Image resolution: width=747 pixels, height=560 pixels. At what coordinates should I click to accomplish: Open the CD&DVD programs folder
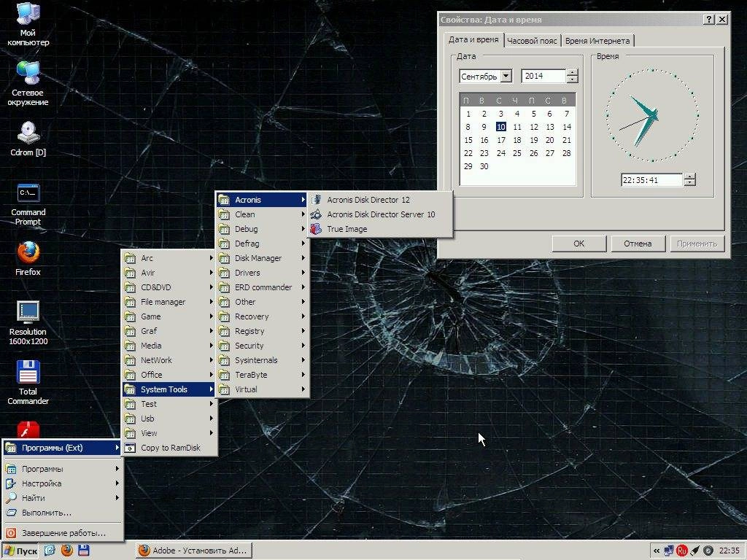(169, 287)
